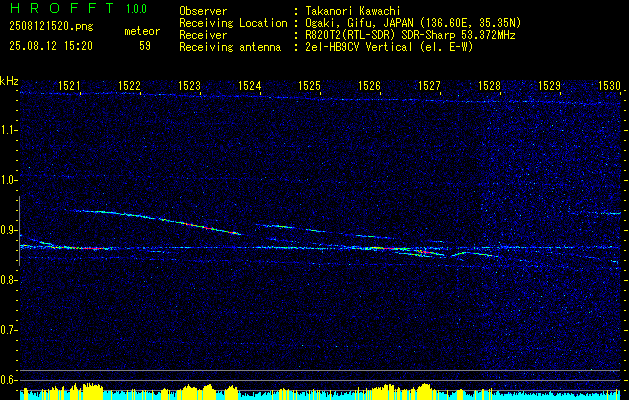Click the 0.6 kHz frequency label
Viewport: 629px width, 400px height.
[8, 380]
